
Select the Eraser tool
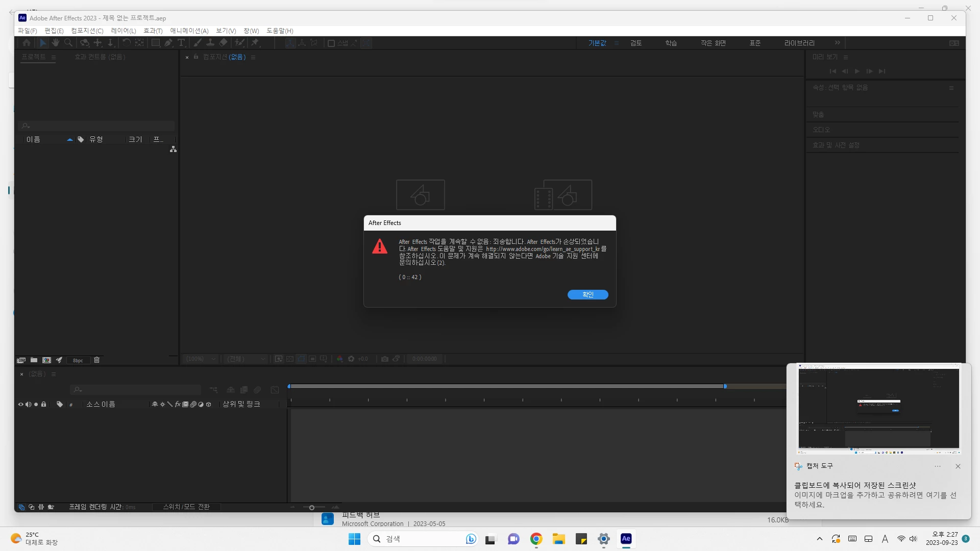click(223, 43)
